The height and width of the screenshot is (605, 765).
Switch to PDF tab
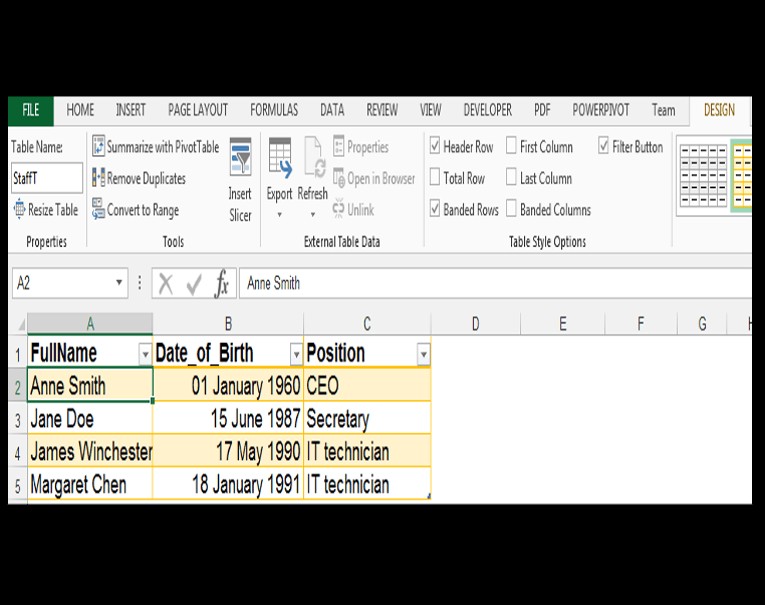coord(542,110)
